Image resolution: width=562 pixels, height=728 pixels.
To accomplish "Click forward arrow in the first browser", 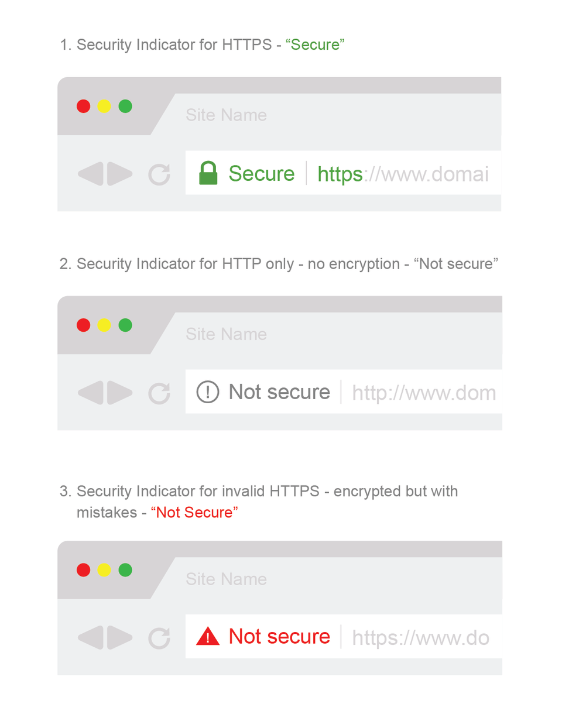I will 120,174.
